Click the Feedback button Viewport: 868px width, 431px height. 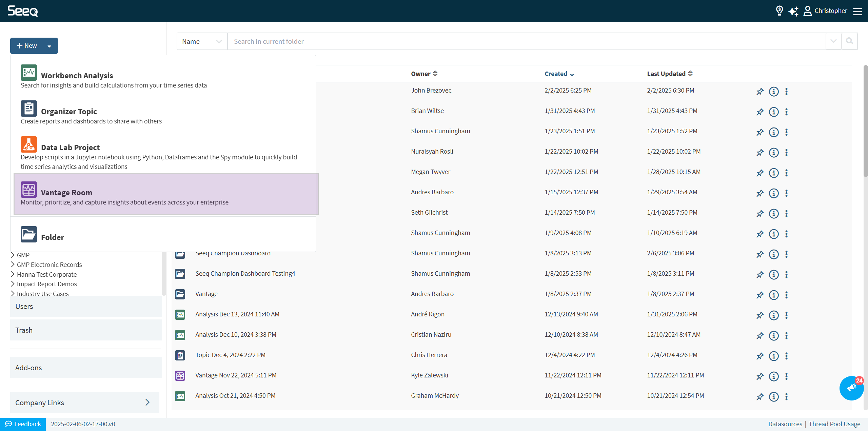click(x=23, y=424)
